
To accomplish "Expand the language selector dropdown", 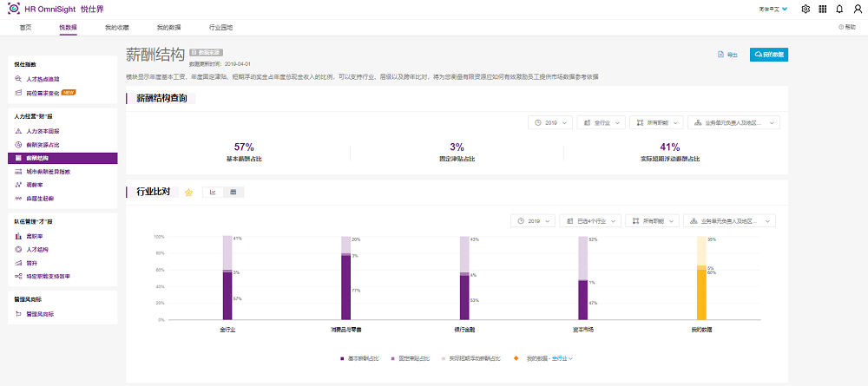I will point(773,10).
